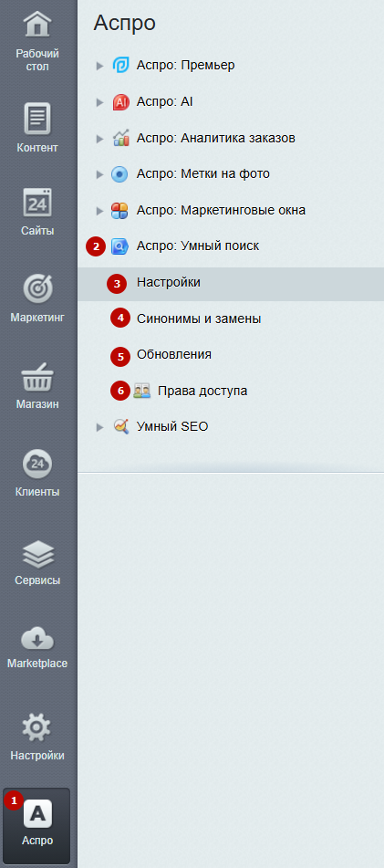This screenshot has height=868, width=384.
Task: Open the Marketplace cloud download icon
Action: click(x=37, y=638)
